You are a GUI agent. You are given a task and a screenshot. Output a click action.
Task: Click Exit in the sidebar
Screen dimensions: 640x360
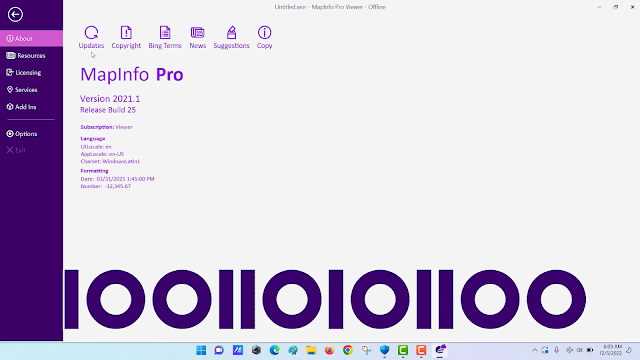pos(31,150)
